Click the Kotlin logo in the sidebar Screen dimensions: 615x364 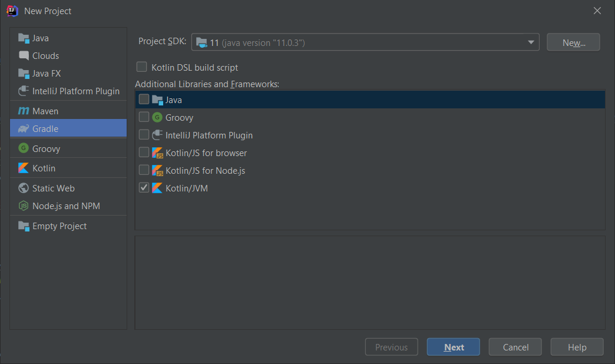coord(24,168)
